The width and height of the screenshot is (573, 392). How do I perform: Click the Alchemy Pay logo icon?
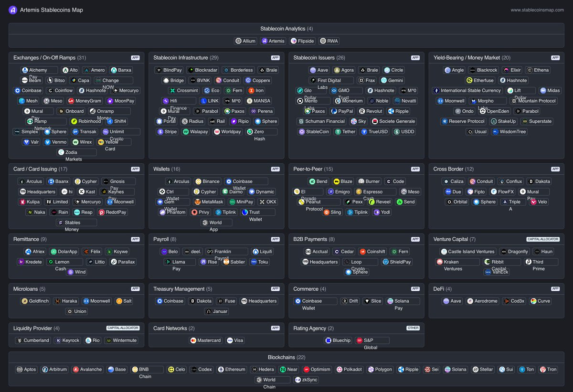pyautogui.click(x=25, y=70)
